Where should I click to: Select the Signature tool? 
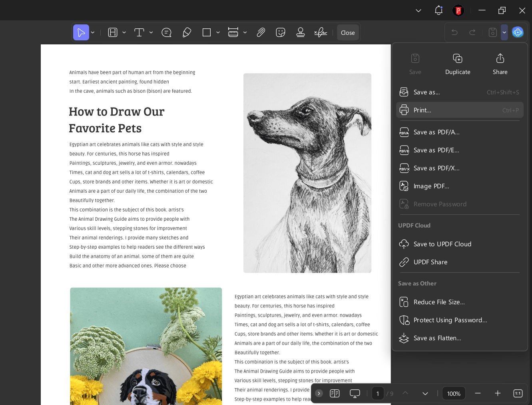tap(320, 32)
